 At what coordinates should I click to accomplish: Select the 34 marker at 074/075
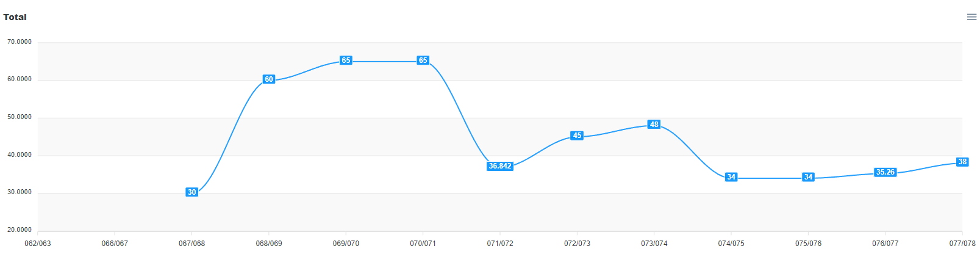(x=731, y=177)
